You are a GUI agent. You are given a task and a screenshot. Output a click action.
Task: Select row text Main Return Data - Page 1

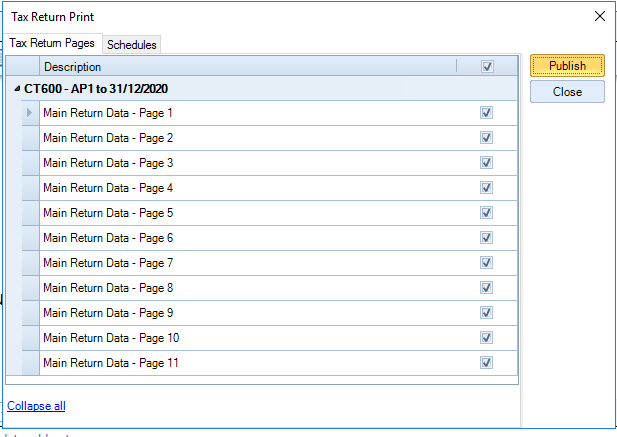click(x=108, y=113)
